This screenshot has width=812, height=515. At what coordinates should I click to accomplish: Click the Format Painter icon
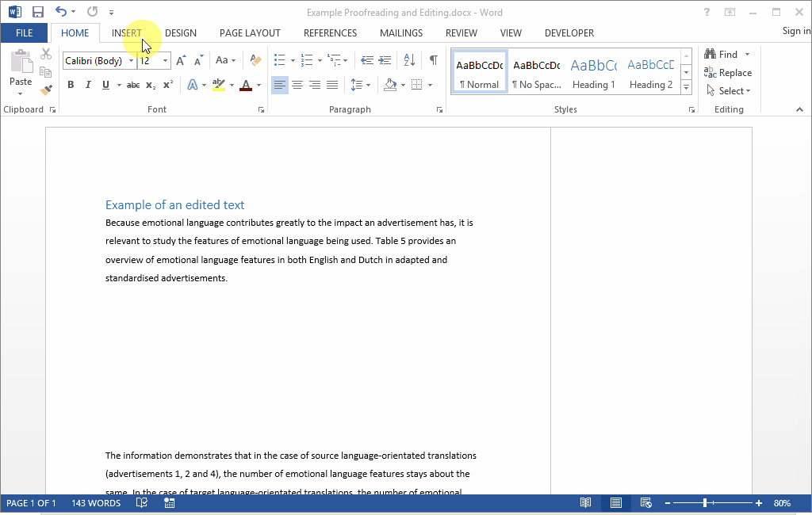tap(46, 90)
